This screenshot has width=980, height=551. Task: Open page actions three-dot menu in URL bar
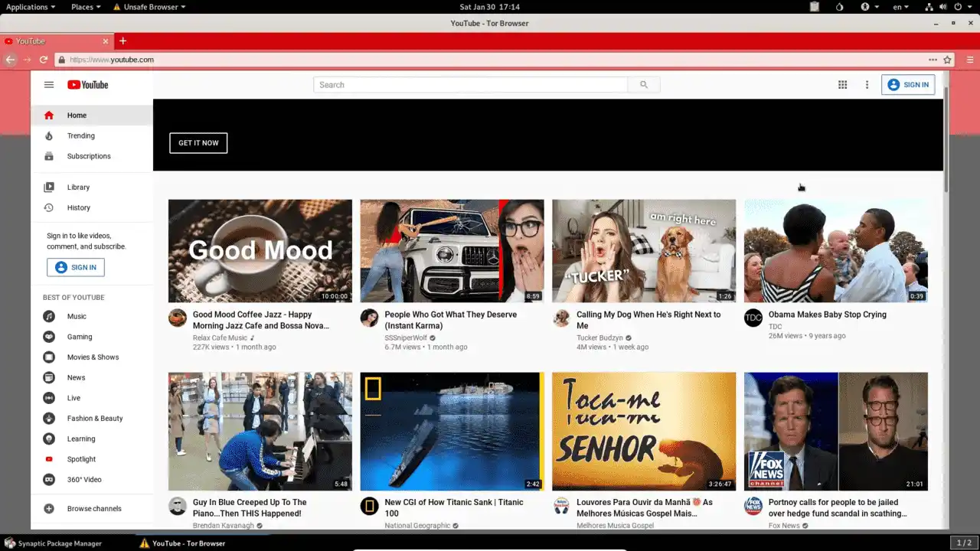[x=933, y=60]
